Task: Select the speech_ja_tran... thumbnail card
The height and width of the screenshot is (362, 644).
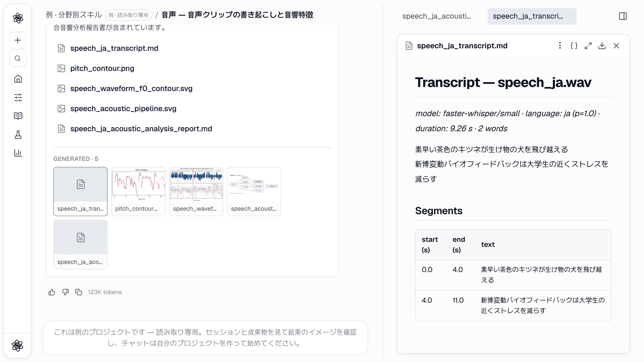Action: coord(80,191)
